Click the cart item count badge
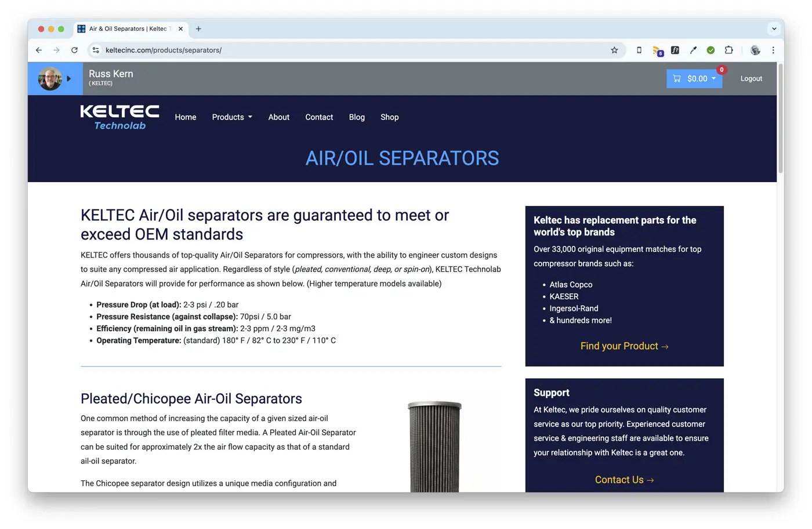812x529 pixels. click(x=722, y=70)
